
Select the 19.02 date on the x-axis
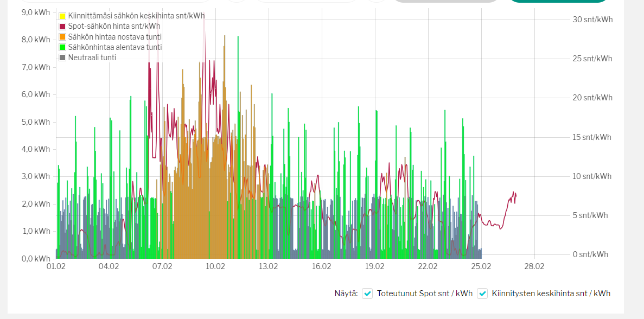(x=374, y=266)
